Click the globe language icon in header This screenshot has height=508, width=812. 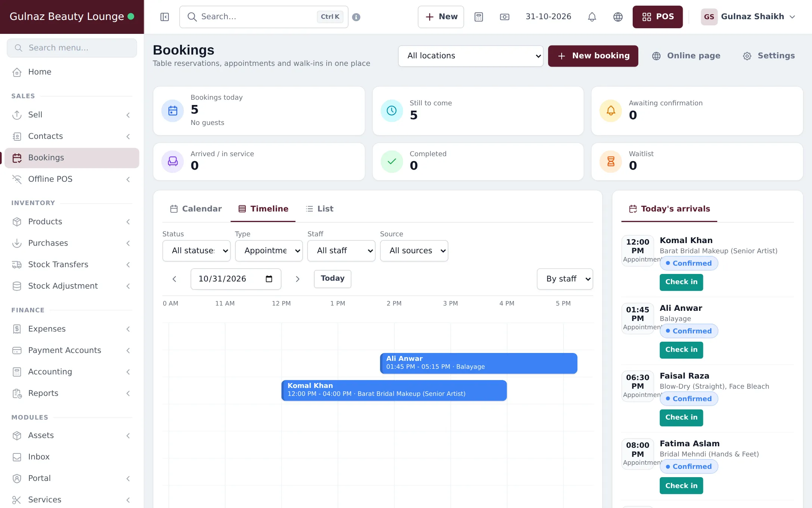click(x=618, y=17)
